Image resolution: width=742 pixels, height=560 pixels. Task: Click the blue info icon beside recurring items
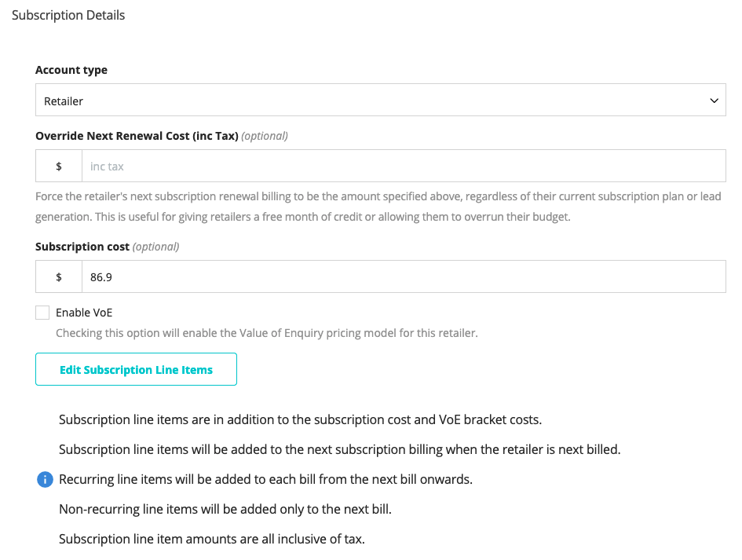(x=45, y=480)
